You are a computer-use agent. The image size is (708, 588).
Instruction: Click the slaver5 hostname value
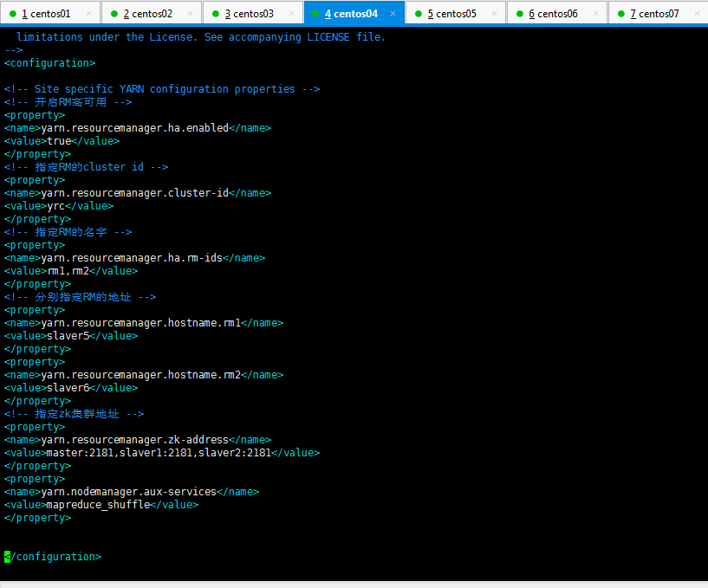68,336
